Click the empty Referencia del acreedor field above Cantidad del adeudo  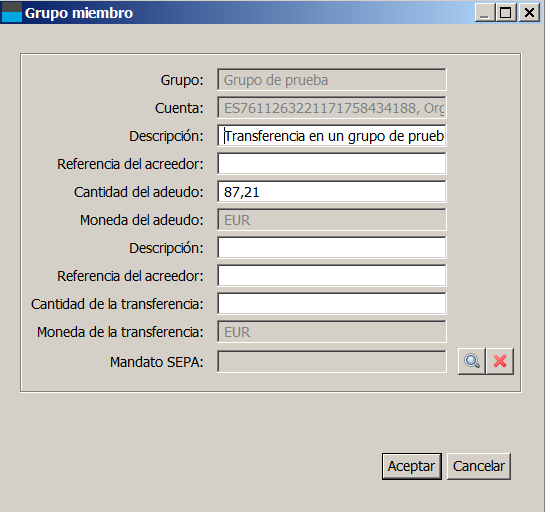point(332,164)
